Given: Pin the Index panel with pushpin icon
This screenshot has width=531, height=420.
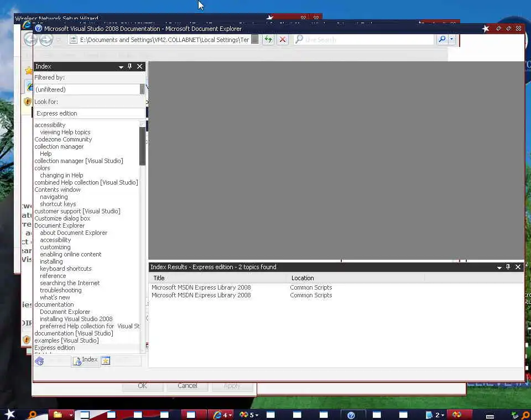Looking at the screenshot, I should point(129,66).
